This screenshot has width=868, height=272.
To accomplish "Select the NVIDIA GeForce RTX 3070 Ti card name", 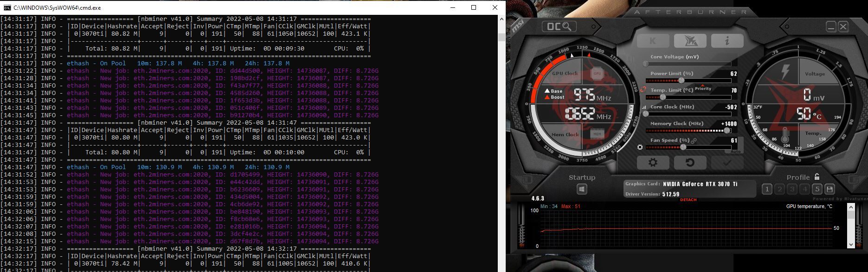I will coord(700,184).
